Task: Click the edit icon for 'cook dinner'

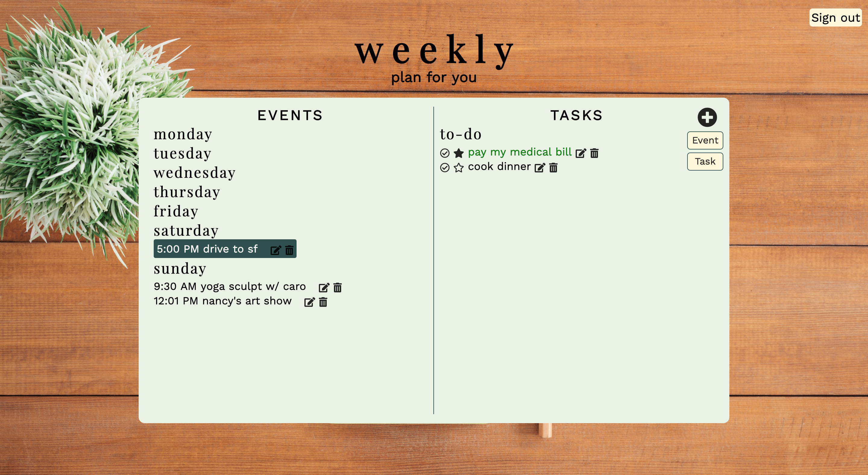Action: [x=539, y=167]
